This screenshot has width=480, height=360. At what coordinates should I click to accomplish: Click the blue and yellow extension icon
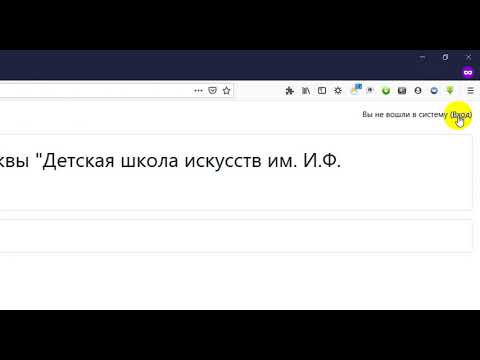coord(356,89)
